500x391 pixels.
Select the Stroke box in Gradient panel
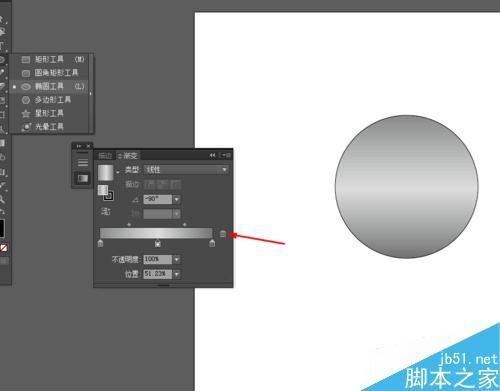click(x=109, y=196)
